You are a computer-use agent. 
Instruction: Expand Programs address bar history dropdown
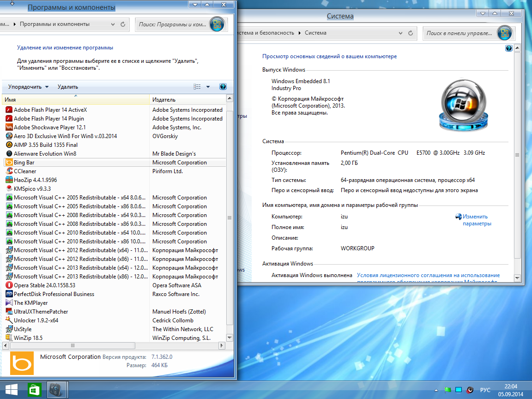point(113,24)
